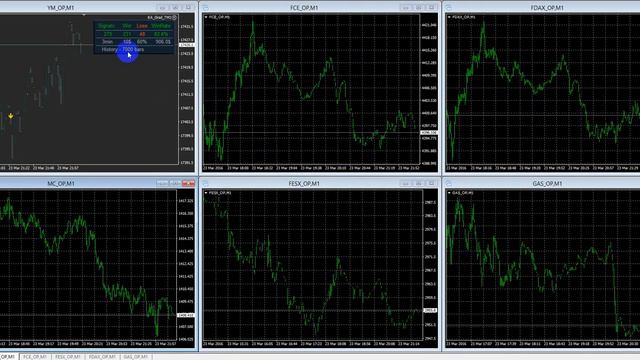Click FDAX_OP,M1 symbol label inside FDAX chart
Image resolution: width=640 pixels, height=360 pixels.
click(x=463, y=17)
